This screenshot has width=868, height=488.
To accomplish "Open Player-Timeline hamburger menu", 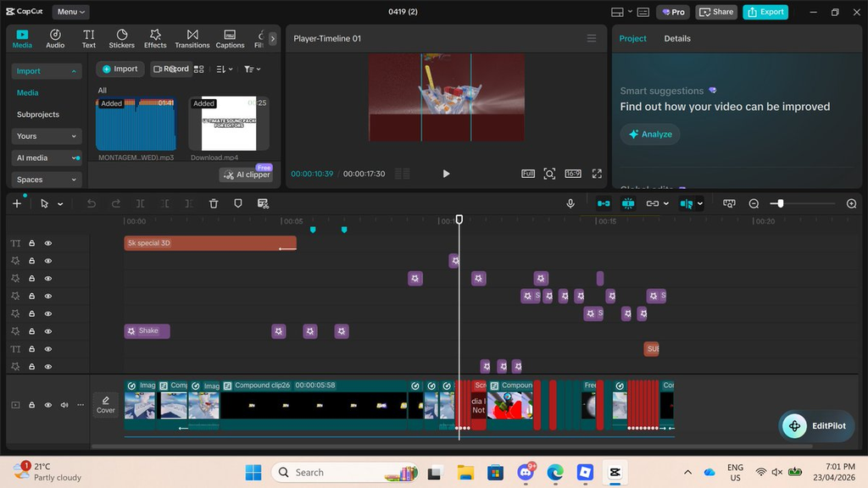I will click(x=592, y=38).
